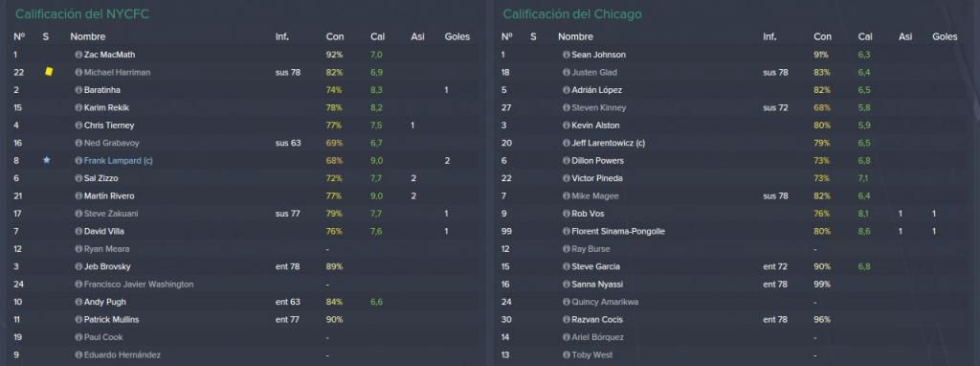Sort Chicago table by Con column
980x366 pixels.
[822, 37]
